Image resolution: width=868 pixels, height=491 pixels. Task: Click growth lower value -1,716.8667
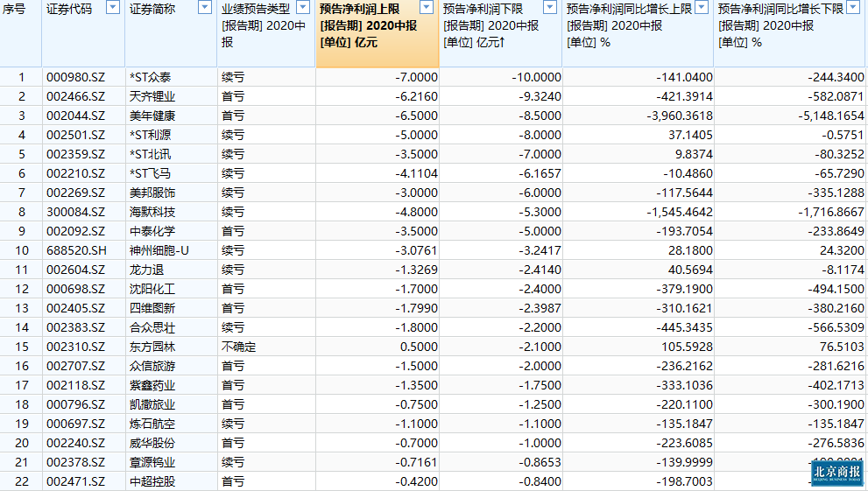(x=831, y=213)
